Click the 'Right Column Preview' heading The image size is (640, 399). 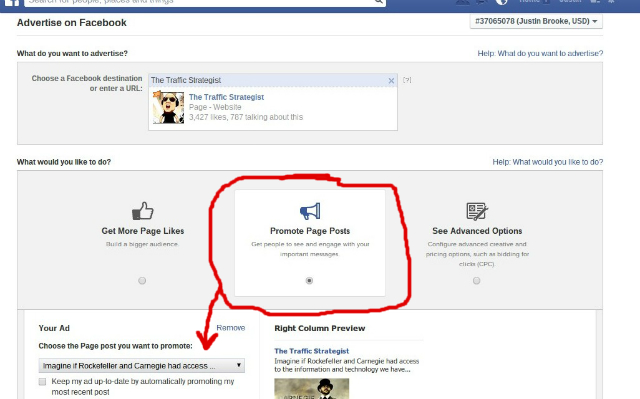pos(320,328)
